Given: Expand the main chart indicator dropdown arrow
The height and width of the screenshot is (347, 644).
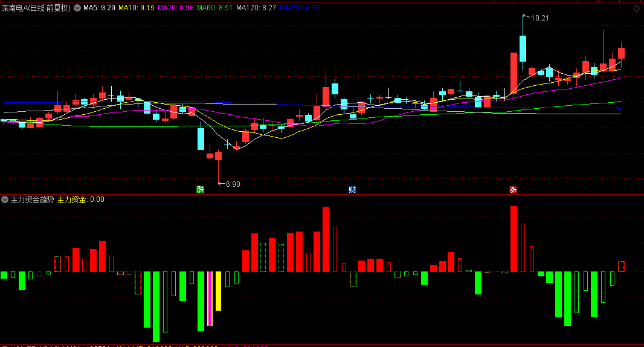Looking at the screenshot, I should point(77,8).
